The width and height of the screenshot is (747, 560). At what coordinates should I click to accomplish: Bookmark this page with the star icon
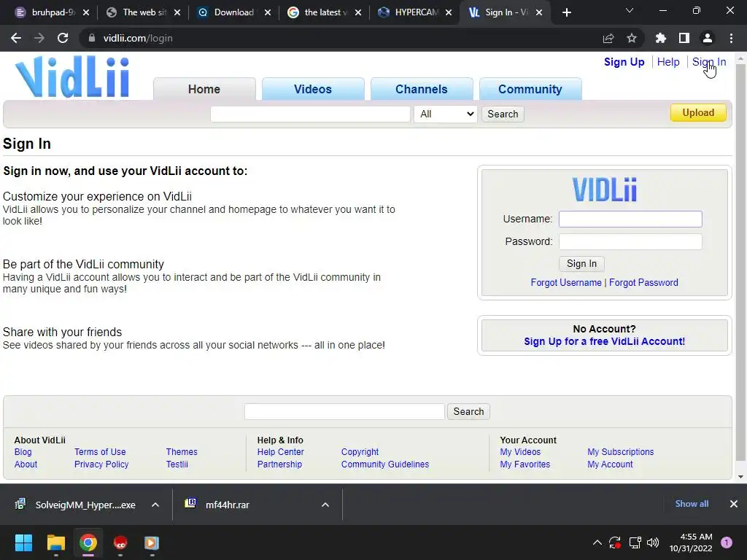(632, 38)
